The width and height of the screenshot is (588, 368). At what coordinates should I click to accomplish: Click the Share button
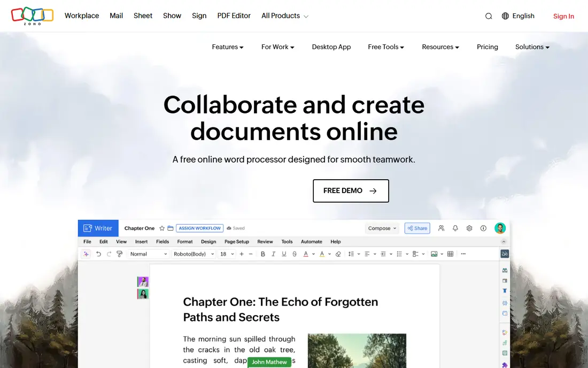coord(417,228)
